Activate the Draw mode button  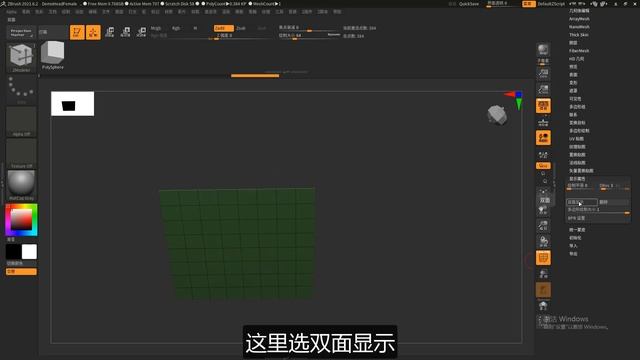(93, 32)
